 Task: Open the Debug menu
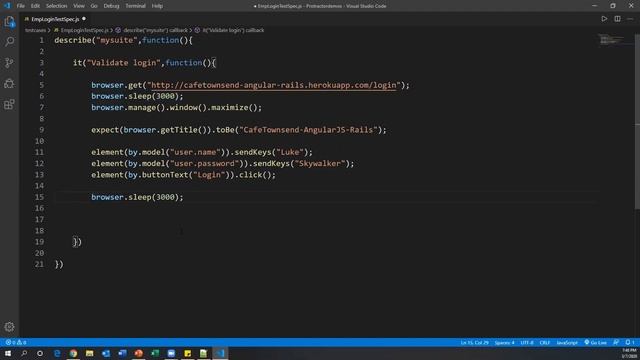coord(111,6)
